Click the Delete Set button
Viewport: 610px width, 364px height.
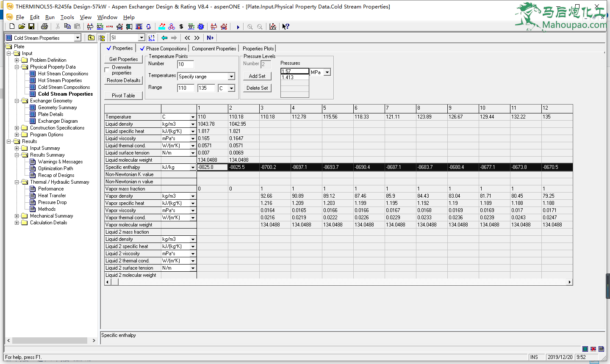(257, 88)
